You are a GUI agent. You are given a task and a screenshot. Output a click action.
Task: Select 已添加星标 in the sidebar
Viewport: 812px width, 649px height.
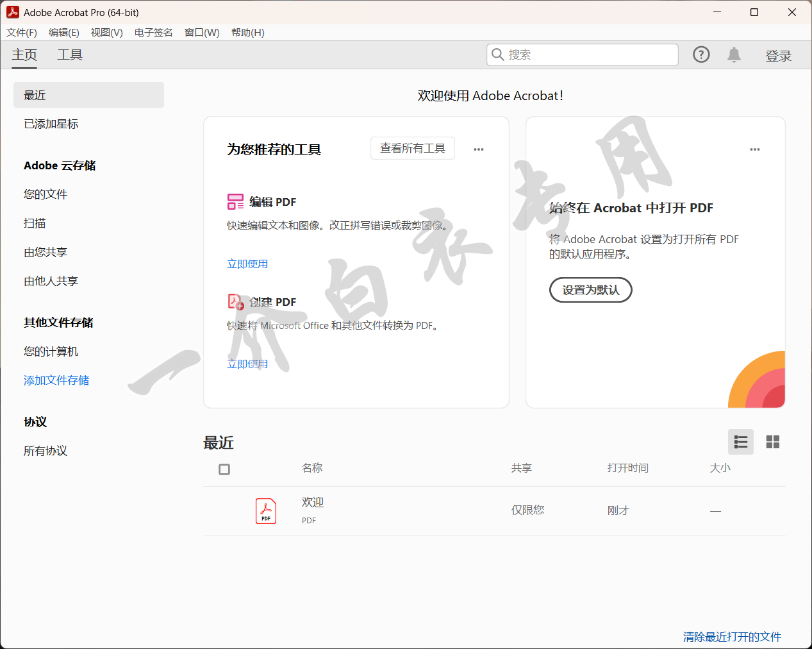pyautogui.click(x=51, y=124)
